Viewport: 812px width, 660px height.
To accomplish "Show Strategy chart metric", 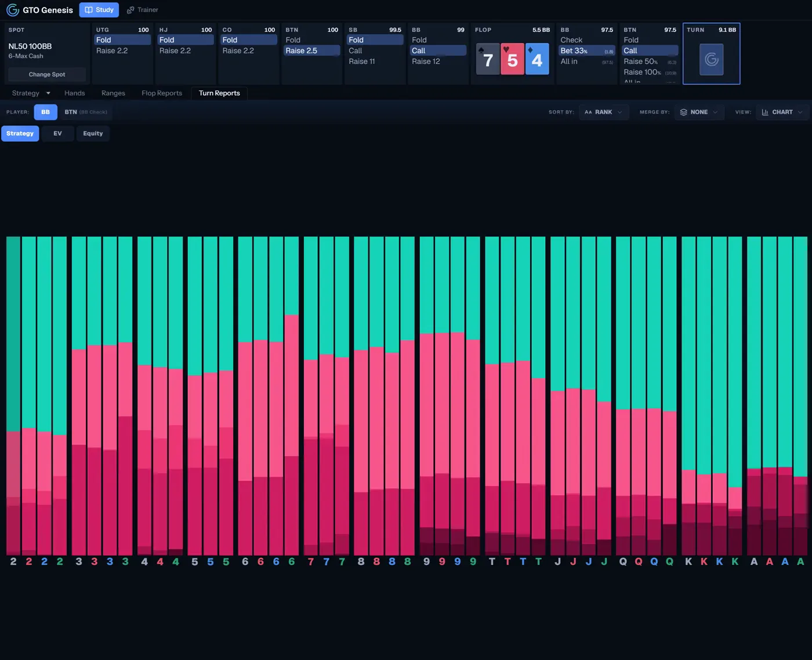I will (20, 133).
